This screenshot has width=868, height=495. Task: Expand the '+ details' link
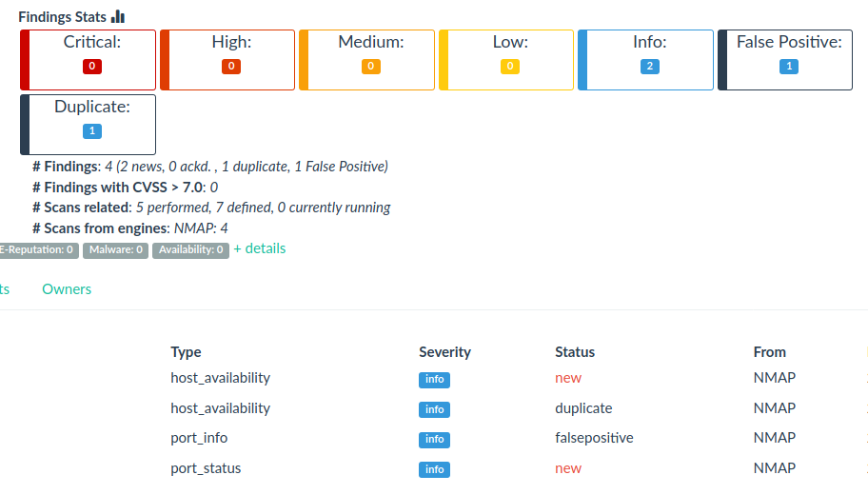point(260,248)
